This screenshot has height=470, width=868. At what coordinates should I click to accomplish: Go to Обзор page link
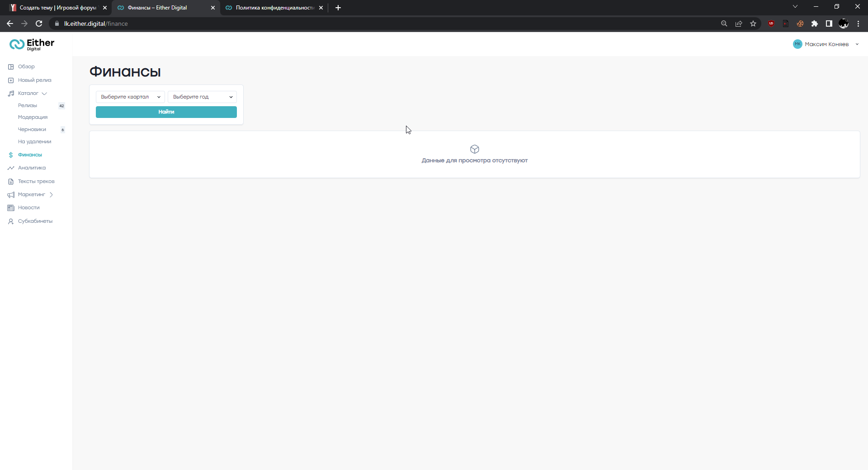point(26,67)
